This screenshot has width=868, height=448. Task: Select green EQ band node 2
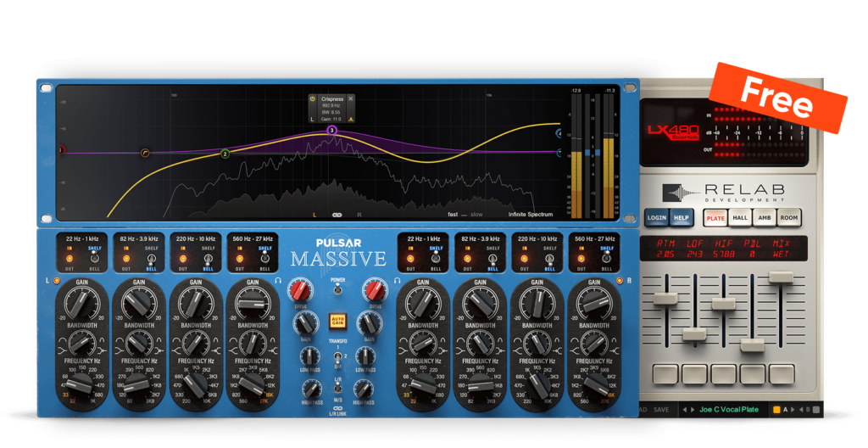tap(225, 154)
